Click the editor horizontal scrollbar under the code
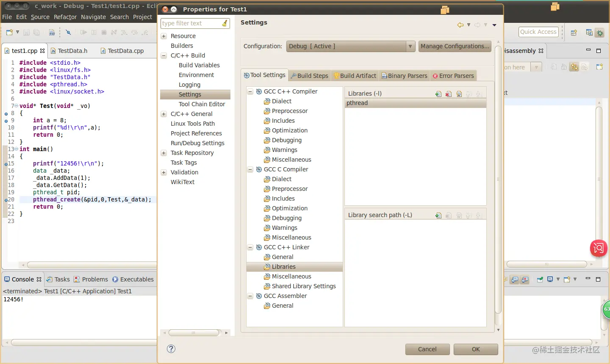Image resolution: width=610 pixels, height=364 pixels. point(91,265)
